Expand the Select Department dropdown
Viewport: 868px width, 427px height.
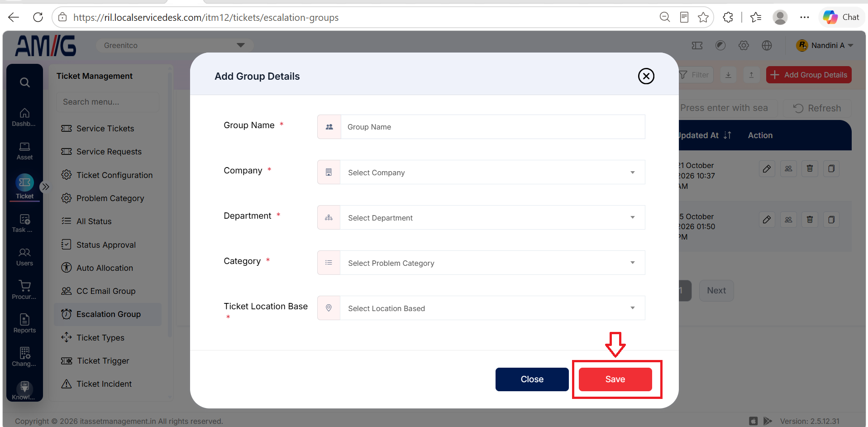coord(492,218)
